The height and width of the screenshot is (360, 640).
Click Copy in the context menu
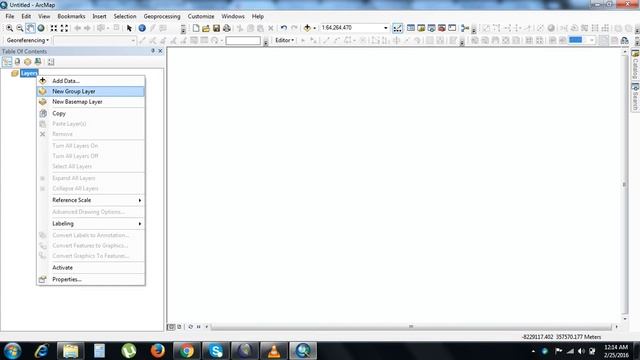click(91, 113)
